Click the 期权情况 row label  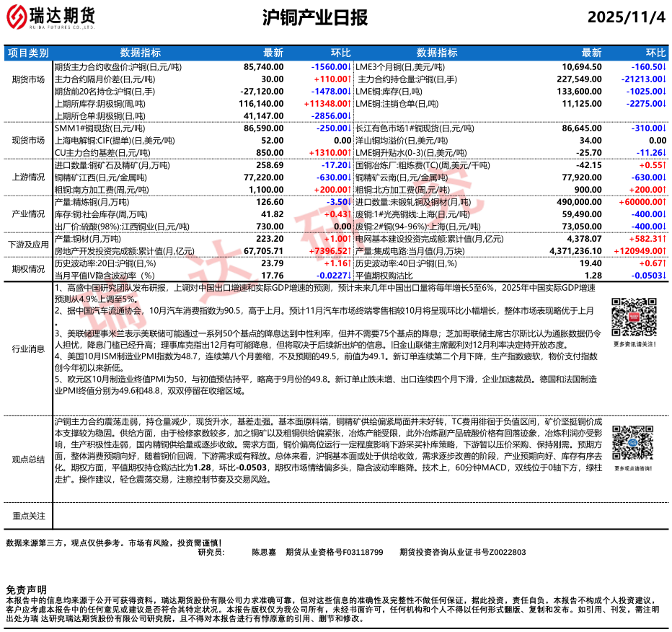tap(28, 269)
